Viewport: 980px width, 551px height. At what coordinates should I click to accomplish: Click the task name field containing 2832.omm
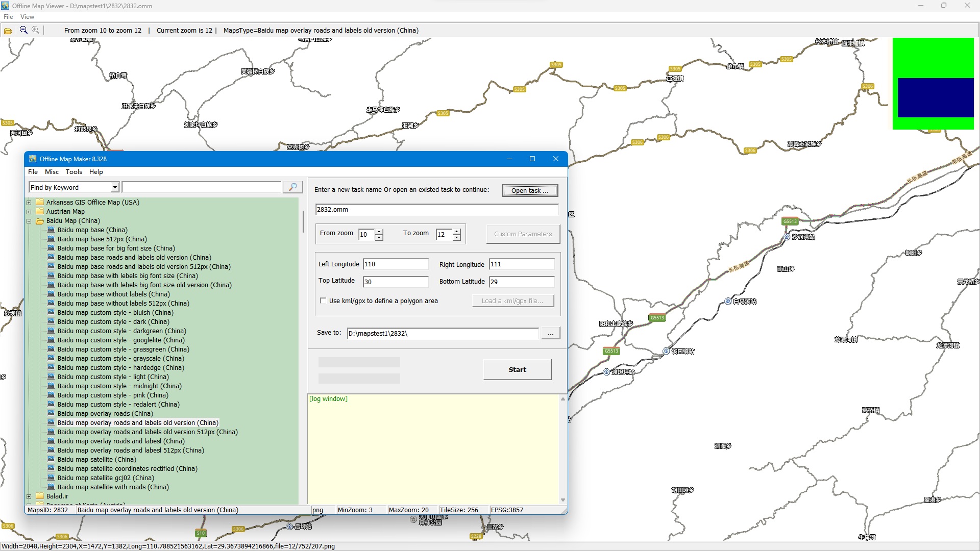coord(437,209)
